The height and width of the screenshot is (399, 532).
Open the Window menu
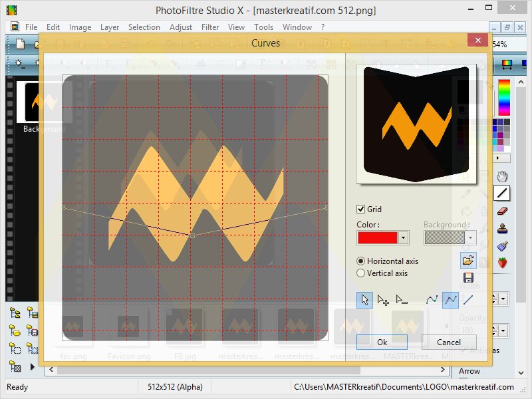point(297,27)
